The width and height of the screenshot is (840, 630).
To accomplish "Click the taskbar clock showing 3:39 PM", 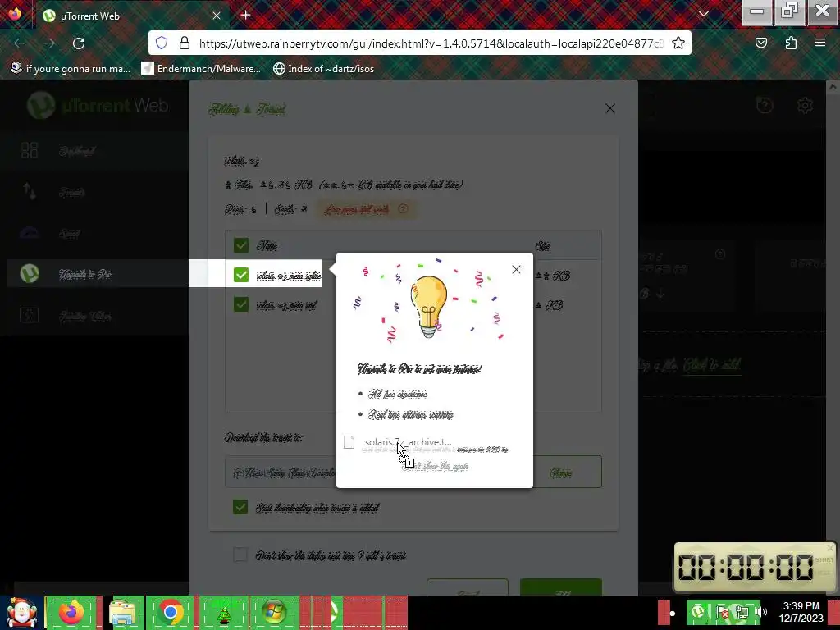I will pos(801,612).
